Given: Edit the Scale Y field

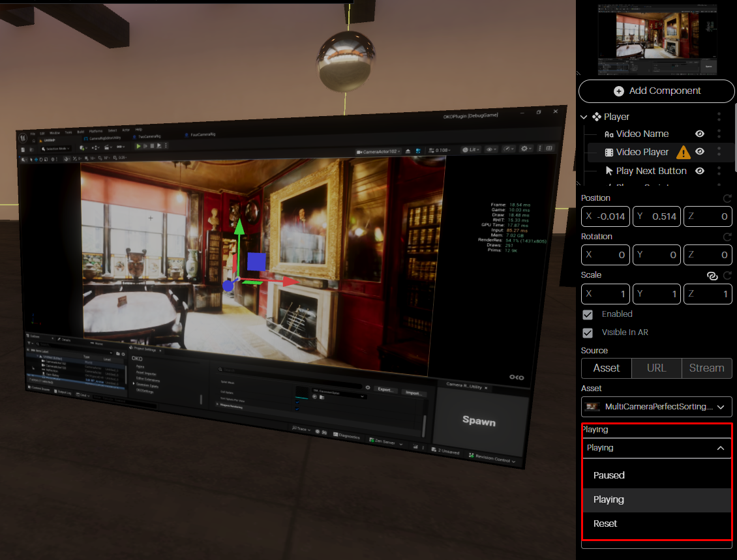Looking at the screenshot, I should [657, 294].
